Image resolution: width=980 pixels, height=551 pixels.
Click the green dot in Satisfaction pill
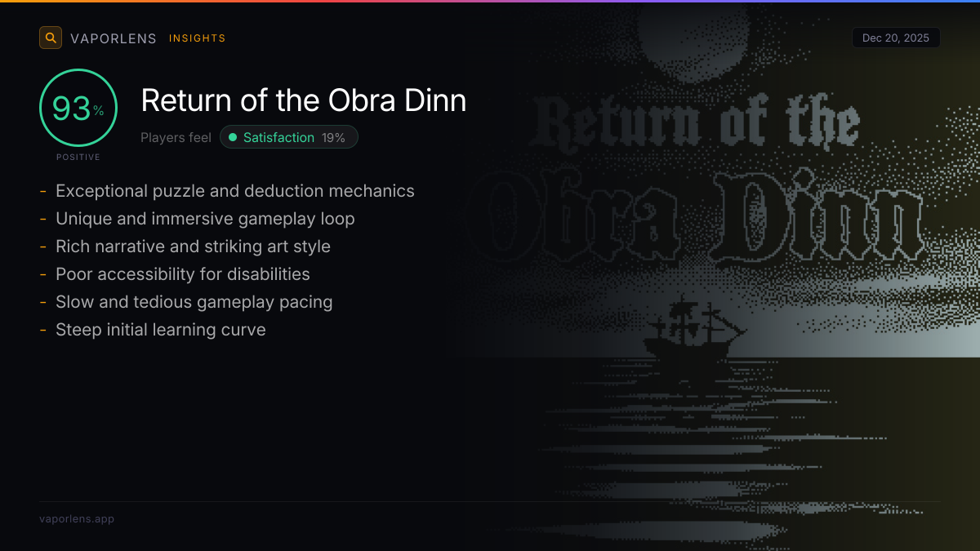pyautogui.click(x=233, y=137)
